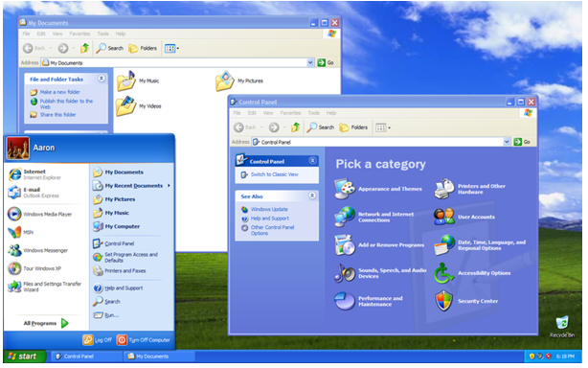This screenshot has height=368, width=588.
Task: Open Help menu in My Documents window
Action: coord(121,34)
